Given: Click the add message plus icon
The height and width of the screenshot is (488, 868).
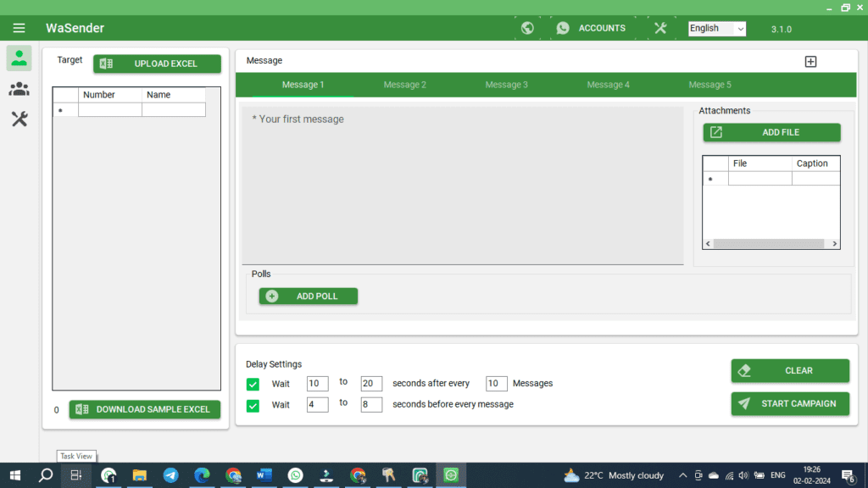Looking at the screenshot, I should click(810, 61).
